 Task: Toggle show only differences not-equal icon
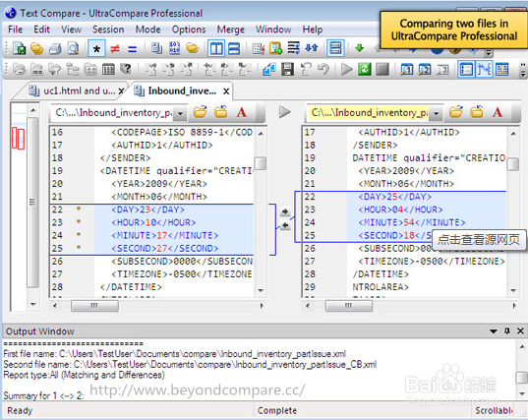115,49
